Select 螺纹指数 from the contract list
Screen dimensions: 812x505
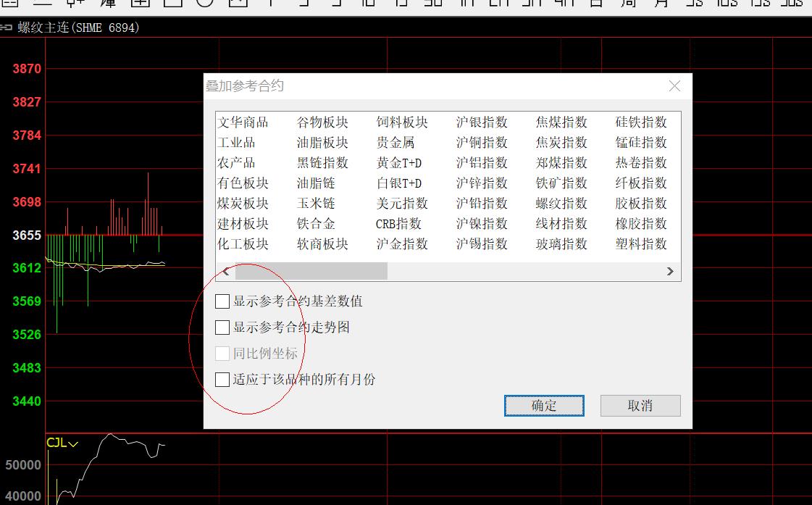561,204
